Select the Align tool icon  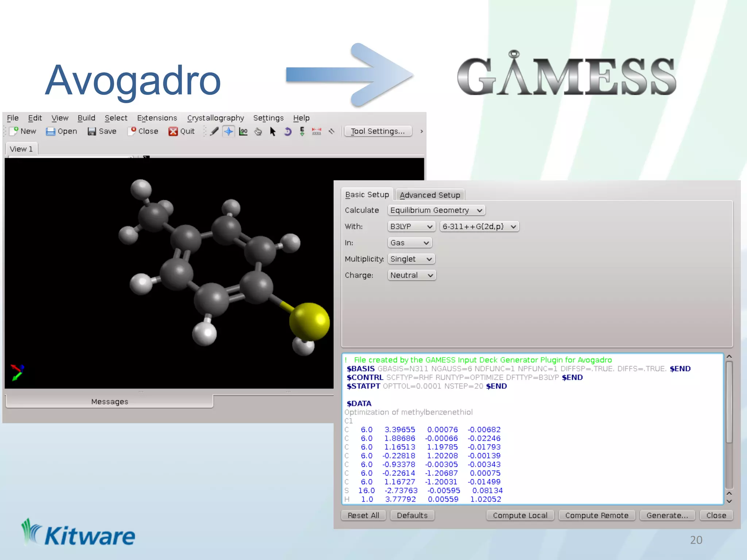click(x=332, y=131)
